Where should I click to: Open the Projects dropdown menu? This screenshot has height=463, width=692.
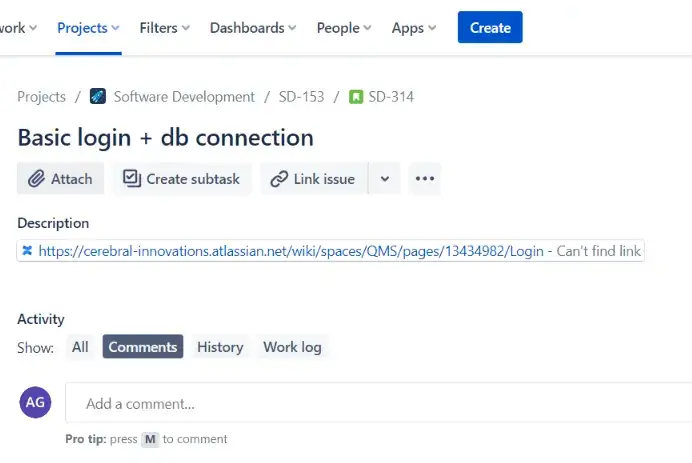click(88, 28)
